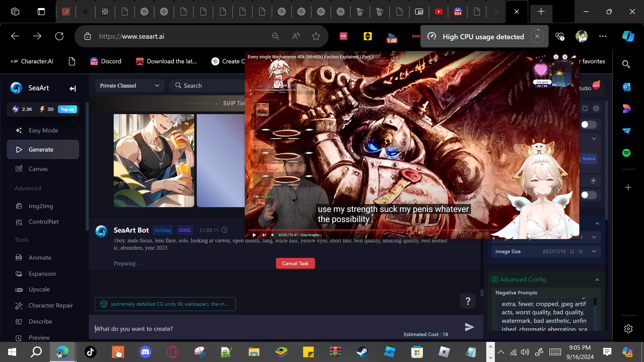This screenshot has height=362, width=644.
Task: Open the Windows Start menu
Action: point(12,352)
